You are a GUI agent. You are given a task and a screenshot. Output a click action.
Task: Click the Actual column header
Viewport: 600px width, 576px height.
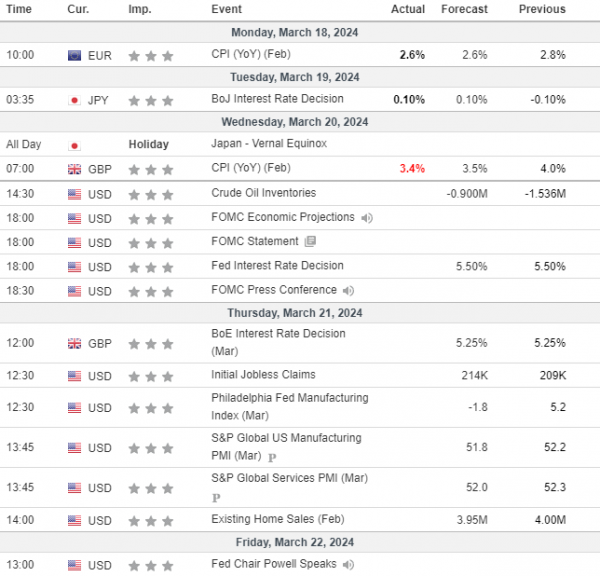[408, 9]
